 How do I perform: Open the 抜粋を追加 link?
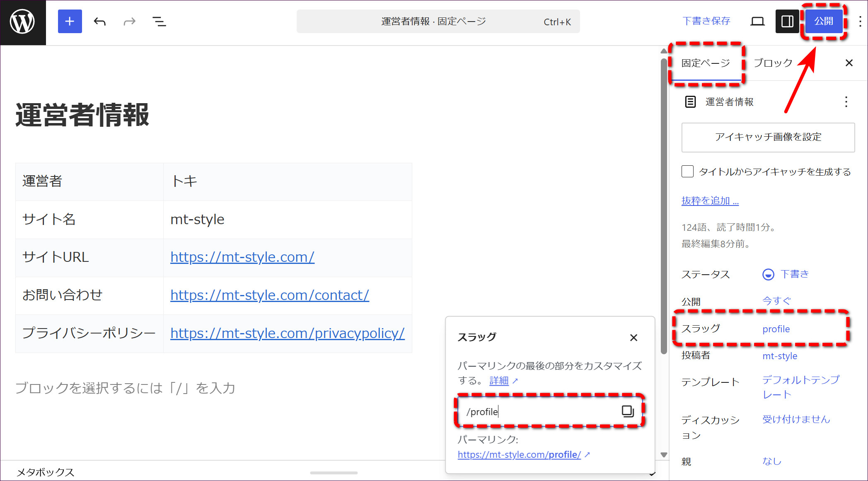[x=710, y=201]
